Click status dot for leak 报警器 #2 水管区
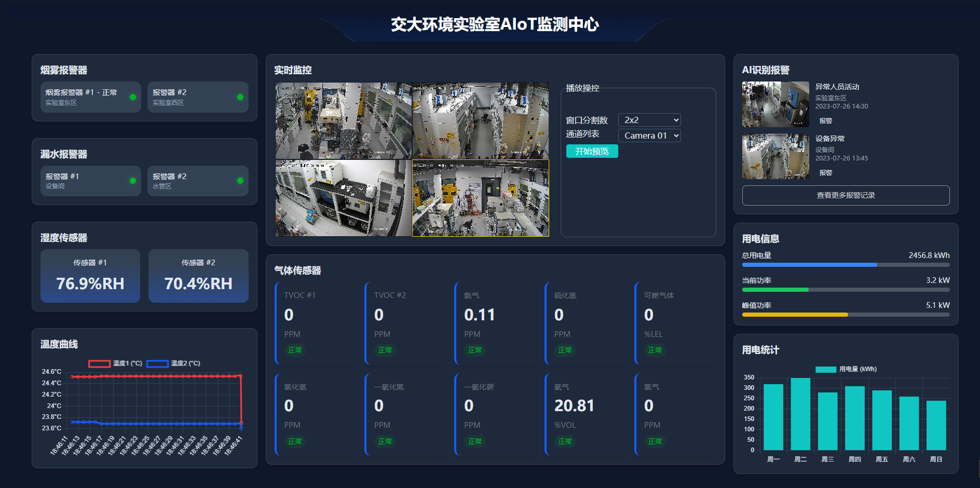The height and width of the screenshot is (488, 980). [240, 181]
